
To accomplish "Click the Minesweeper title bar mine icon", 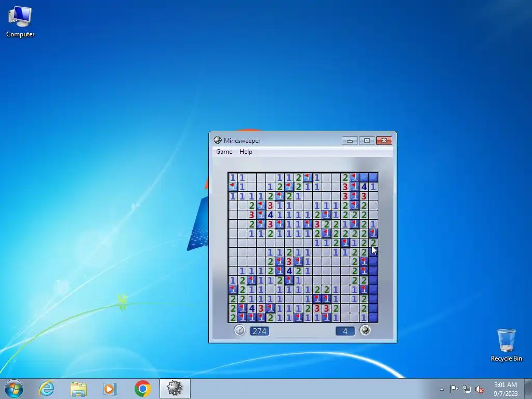I will pos(218,140).
